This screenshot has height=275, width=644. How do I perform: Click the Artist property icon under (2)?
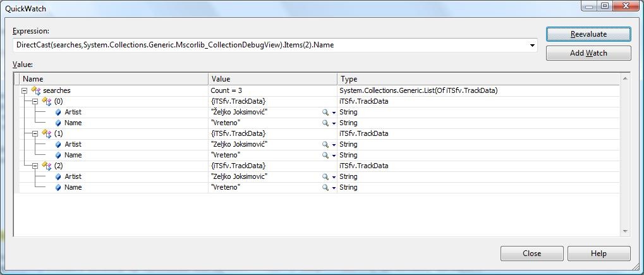coord(58,176)
